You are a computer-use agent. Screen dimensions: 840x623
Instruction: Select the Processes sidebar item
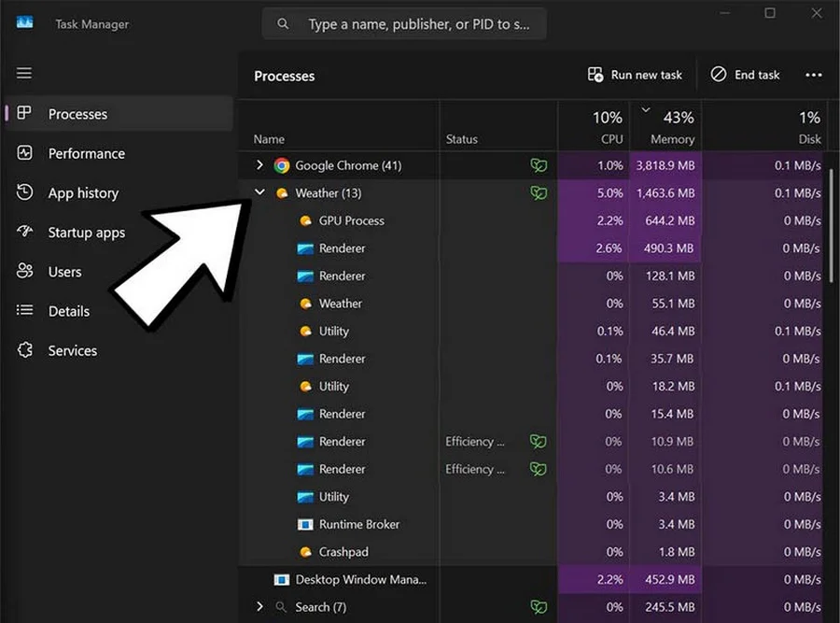click(x=120, y=114)
